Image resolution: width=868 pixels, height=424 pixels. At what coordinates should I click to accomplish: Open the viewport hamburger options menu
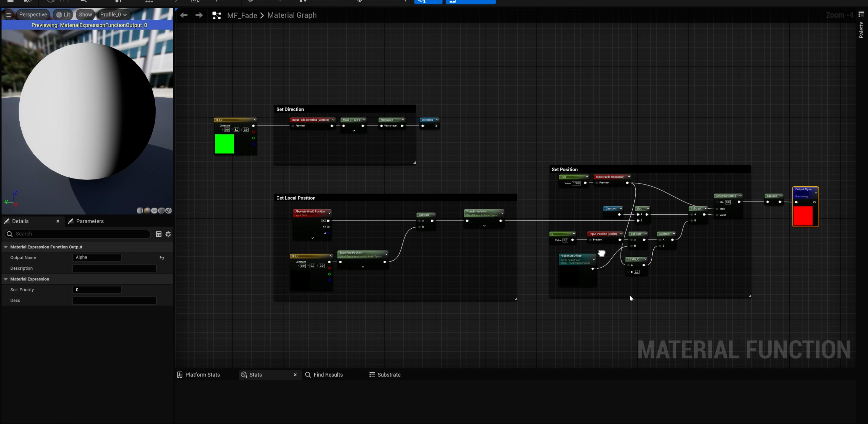[x=8, y=15]
